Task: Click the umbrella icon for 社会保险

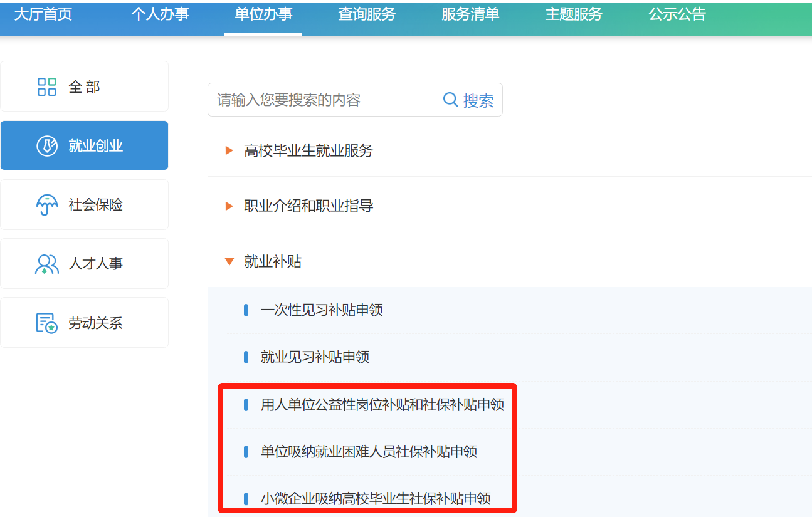Action: (x=47, y=205)
